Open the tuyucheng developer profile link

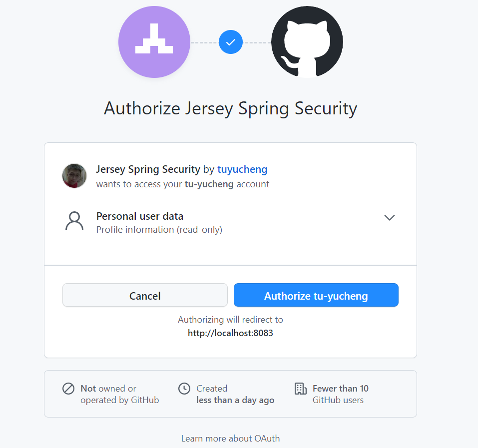pyautogui.click(x=242, y=169)
